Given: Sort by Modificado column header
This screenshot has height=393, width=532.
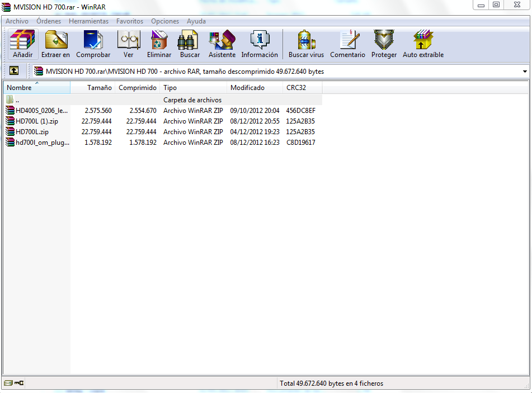Looking at the screenshot, I should click(255, 87).
